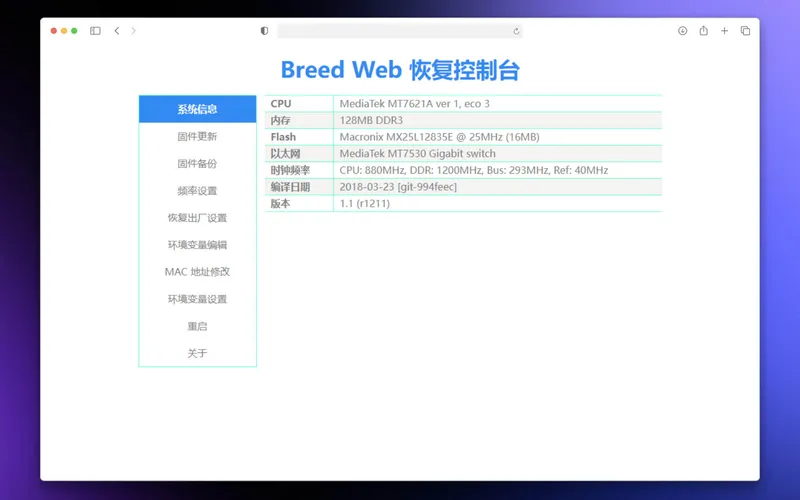Click the 编译日期 row label
The height and width of the screenshot is (500, 800).
290,187
